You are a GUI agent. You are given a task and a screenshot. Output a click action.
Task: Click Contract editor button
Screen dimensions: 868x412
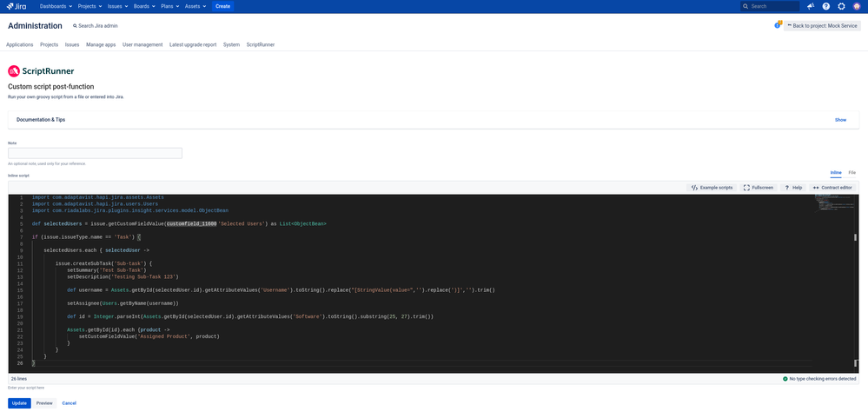tap(832, 188)
